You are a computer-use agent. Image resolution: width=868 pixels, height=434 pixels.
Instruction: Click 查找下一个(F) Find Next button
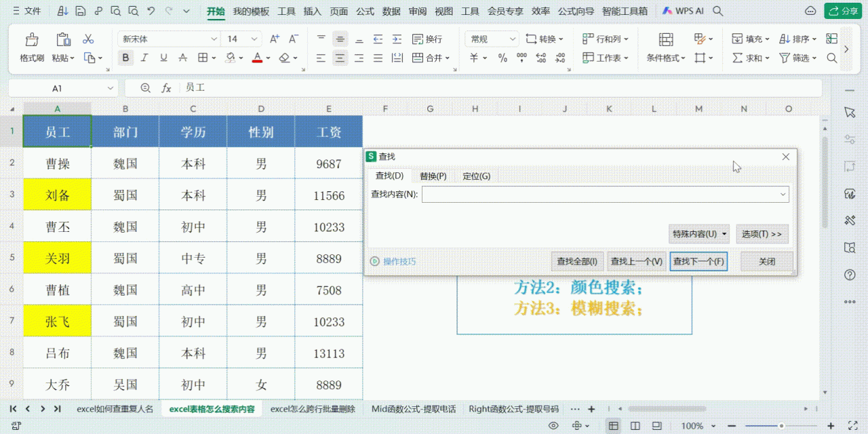(x=698, y=261)
